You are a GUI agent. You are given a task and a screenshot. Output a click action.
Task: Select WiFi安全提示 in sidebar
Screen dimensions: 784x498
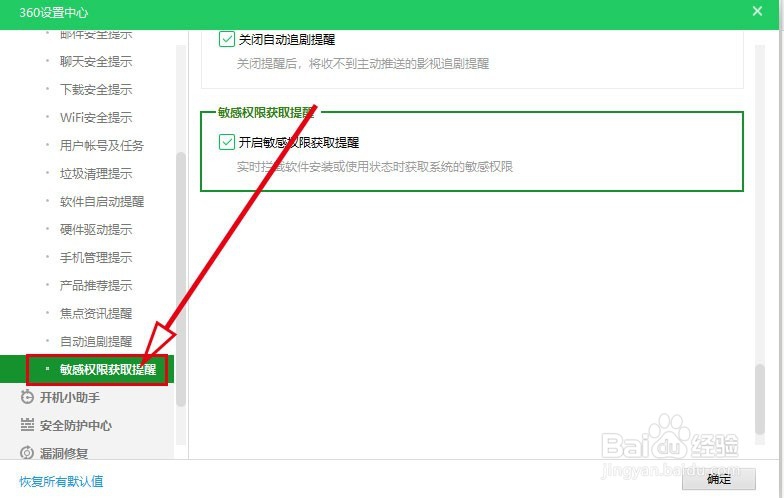(96, 118)
